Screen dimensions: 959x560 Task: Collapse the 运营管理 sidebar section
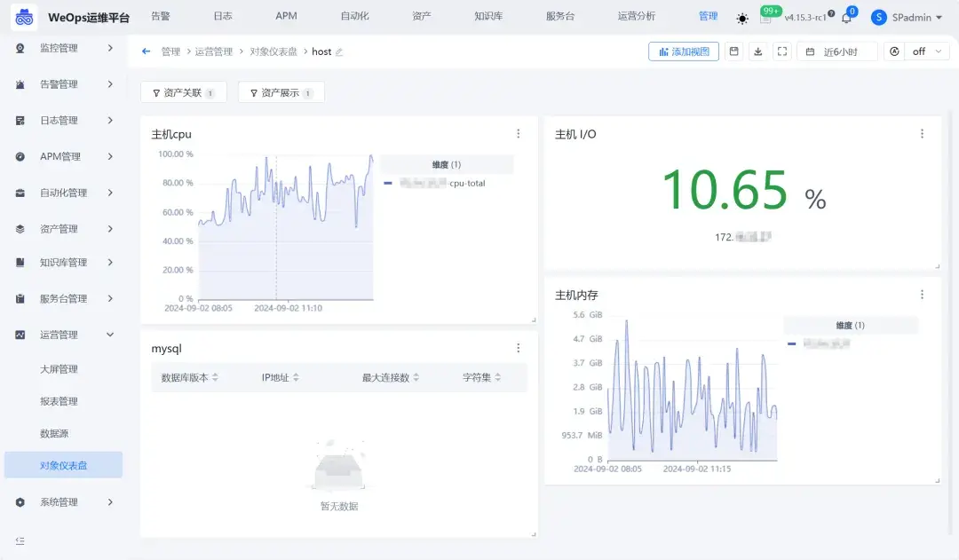(x=62, y=335)
